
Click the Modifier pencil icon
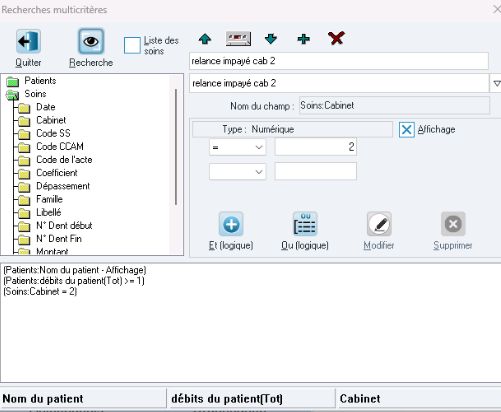click(x=379, y=224)
